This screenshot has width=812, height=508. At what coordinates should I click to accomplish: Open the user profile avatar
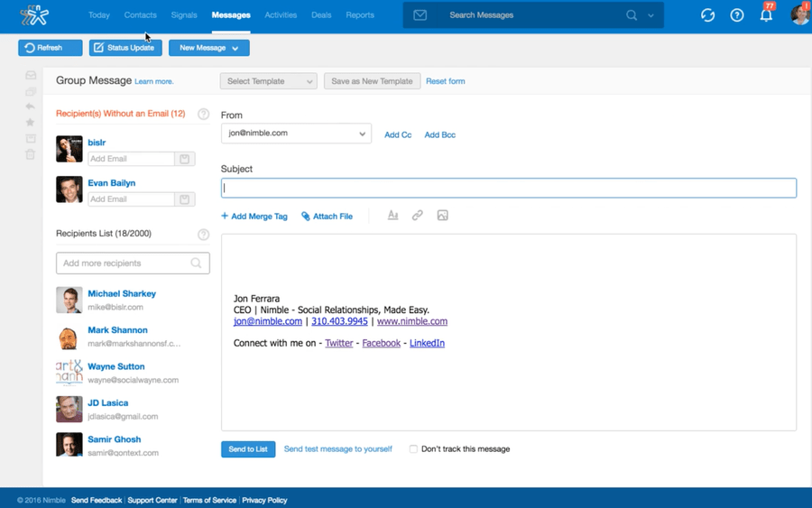click(801, 14)
